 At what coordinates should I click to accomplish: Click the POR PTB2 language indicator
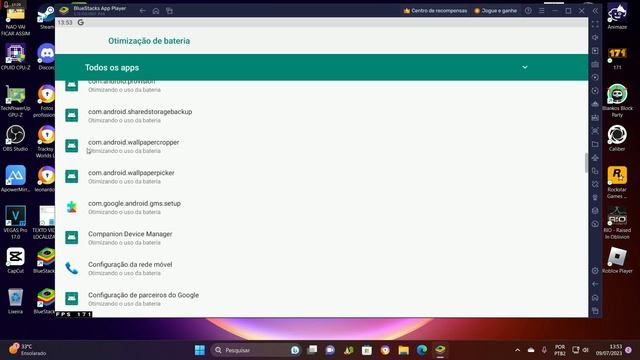tap(560, 350)
